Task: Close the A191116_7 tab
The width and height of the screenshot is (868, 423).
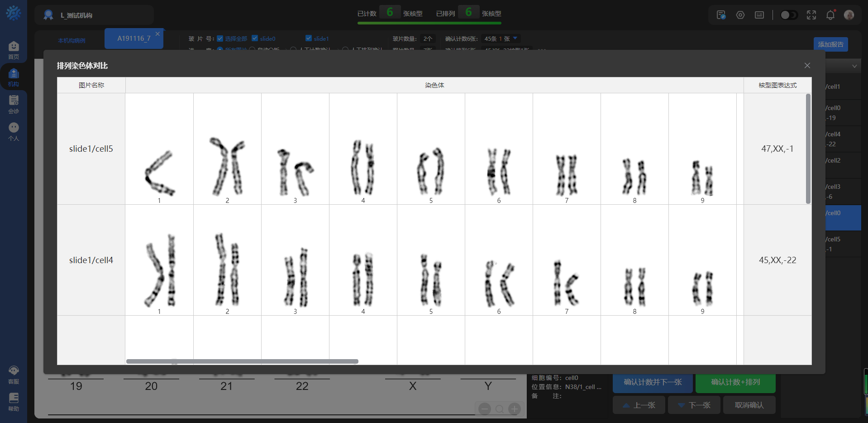Action: 157,34
